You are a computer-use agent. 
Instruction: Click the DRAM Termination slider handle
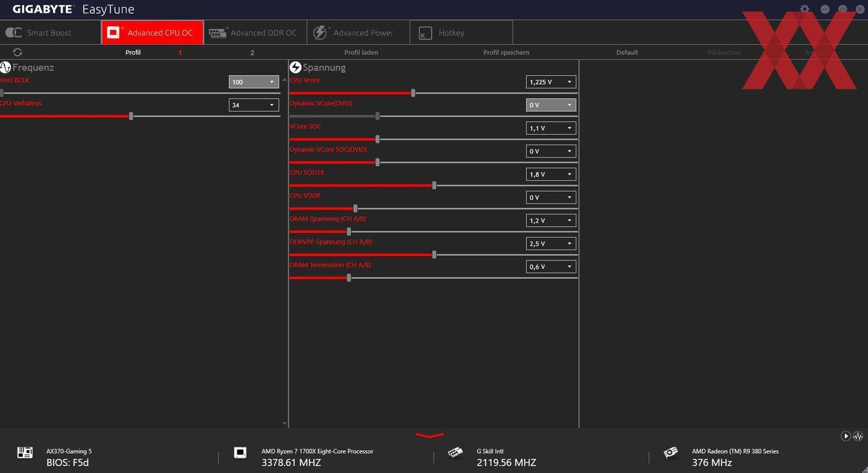pos(348,278)
